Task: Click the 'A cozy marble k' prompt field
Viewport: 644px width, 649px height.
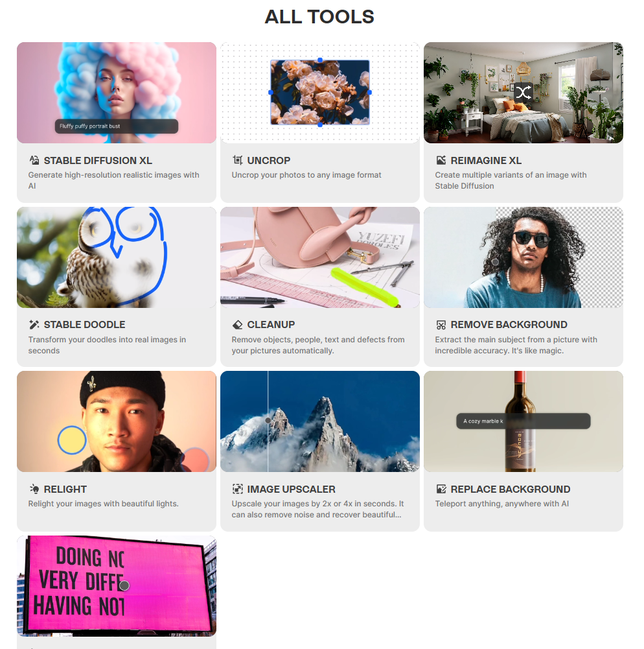Action: click(x=523, y=421)
